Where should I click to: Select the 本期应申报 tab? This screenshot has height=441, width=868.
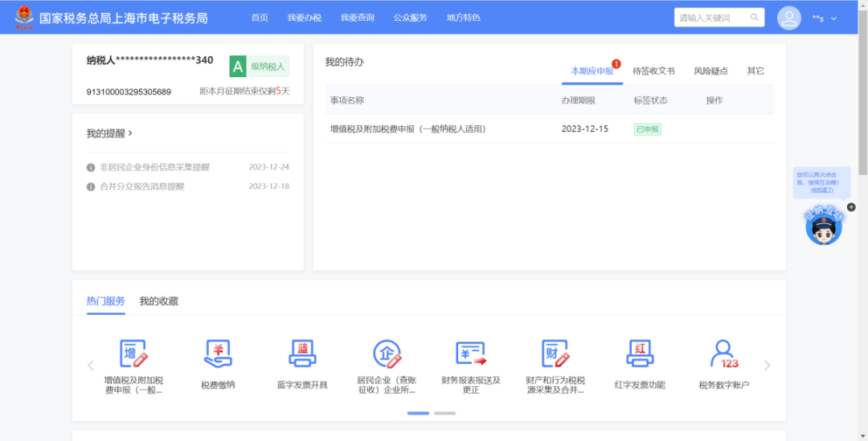[592, 71]
